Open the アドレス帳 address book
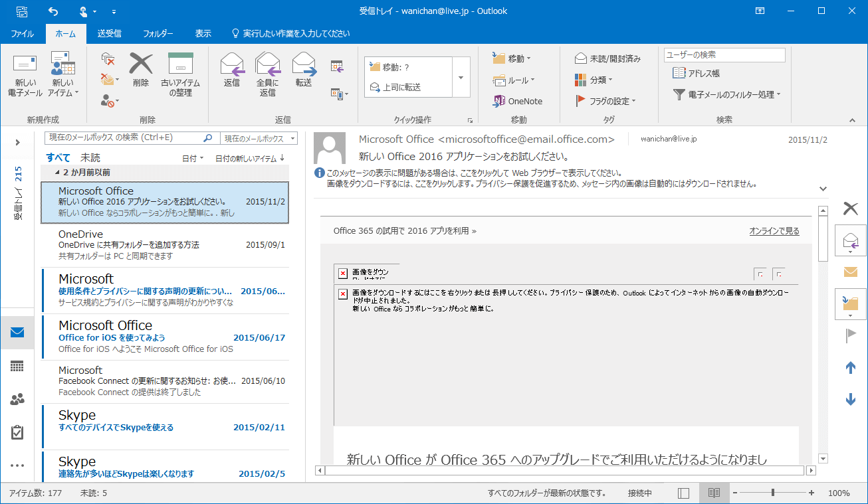Image resolution: width=868 pixels, height=504 pixels. tap(696, 73)
